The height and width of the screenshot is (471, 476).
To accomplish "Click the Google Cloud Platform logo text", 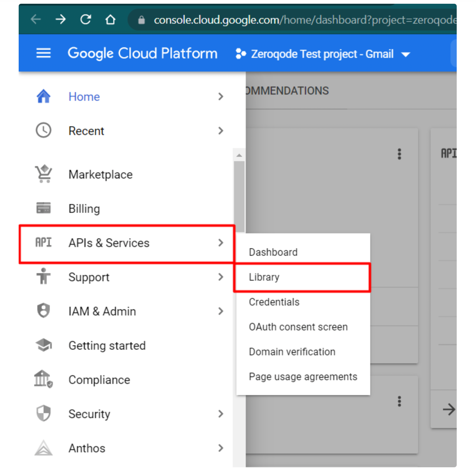I will 142,54.
